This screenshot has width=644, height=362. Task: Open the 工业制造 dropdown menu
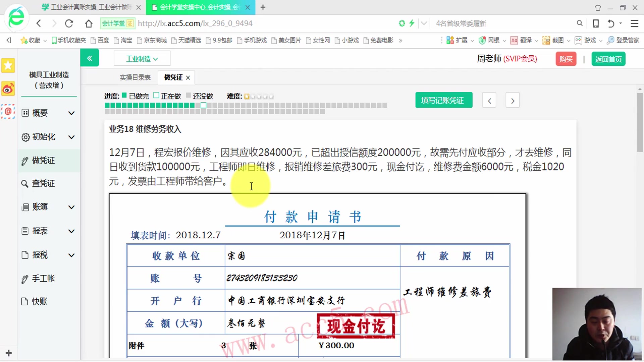[x=142, y=58]
